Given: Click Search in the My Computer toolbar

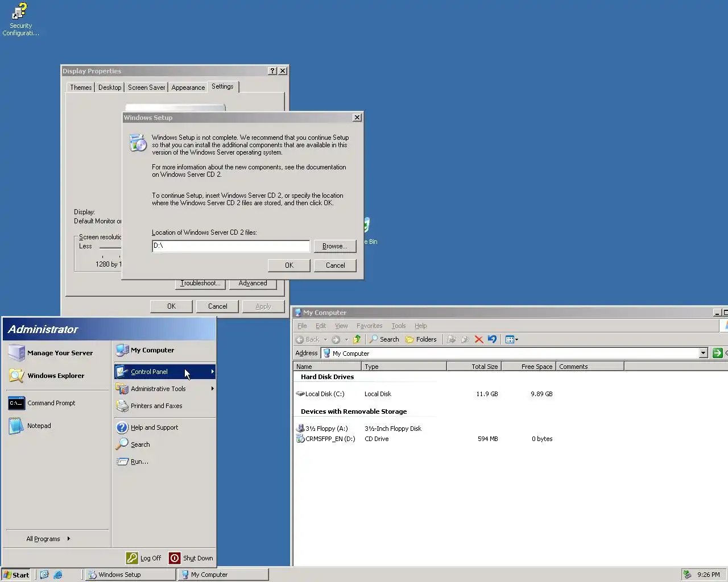Looking at the screenshot, I should [x=384, y=339].
